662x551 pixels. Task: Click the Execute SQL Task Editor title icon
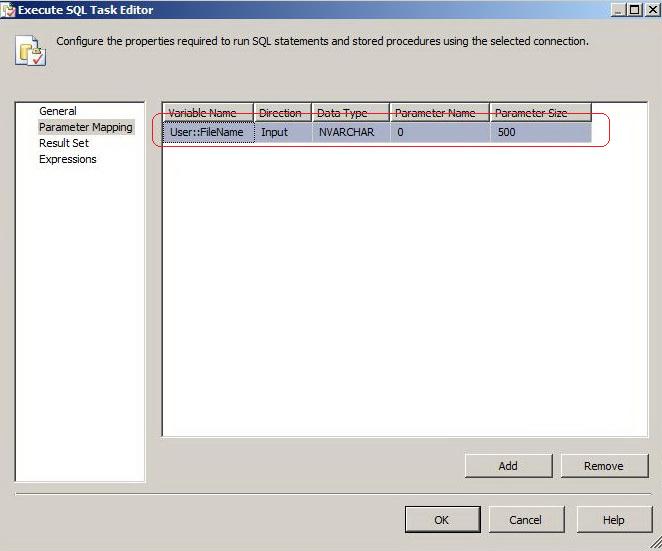(x=8, y=9)
